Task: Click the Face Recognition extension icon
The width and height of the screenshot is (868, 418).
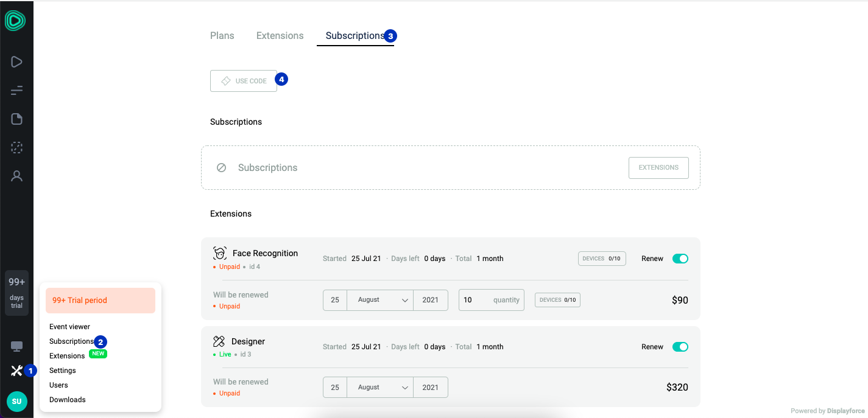Action: coord(220,253)
